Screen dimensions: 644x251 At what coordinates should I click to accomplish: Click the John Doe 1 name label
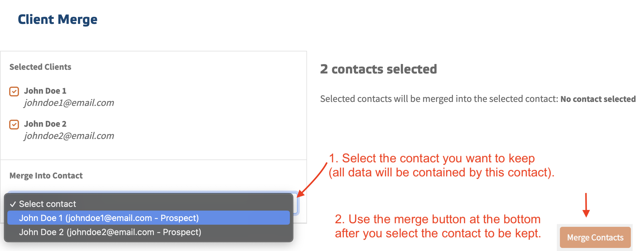[45, 91]
